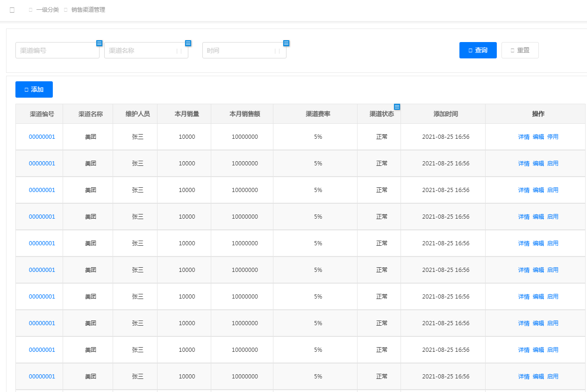The image size is (587, 392).
Task: Expand the 渠道名称 dropdown
Action: (146, 50)
